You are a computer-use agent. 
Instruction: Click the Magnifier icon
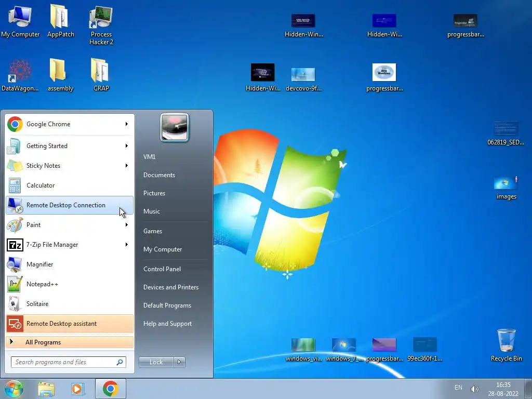coord(15,264)
